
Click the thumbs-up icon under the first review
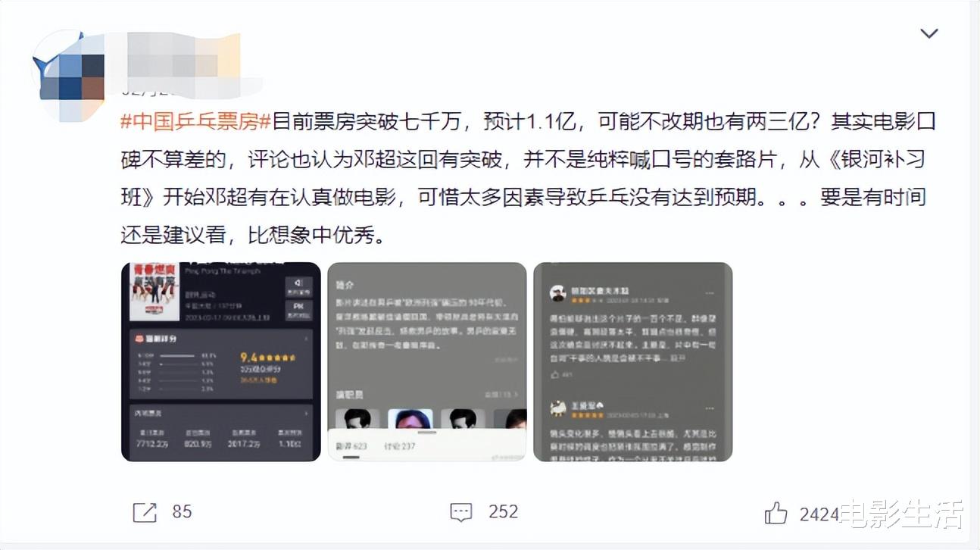[555, 374]
